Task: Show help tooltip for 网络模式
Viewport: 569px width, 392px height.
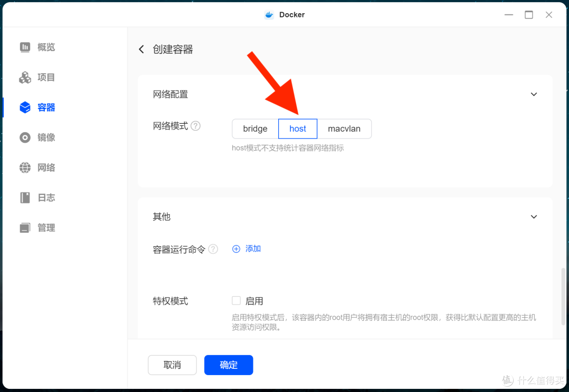Action: tap(195, 126)
